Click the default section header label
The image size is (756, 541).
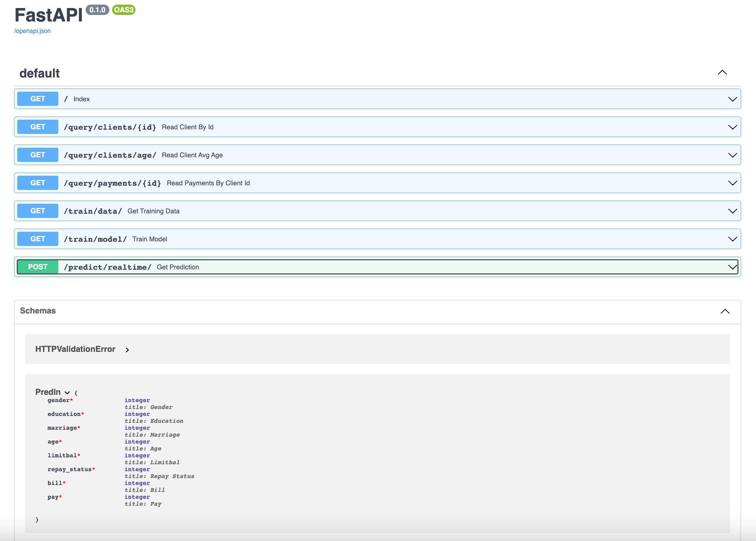pyautogui.click(x=40, y=73)
